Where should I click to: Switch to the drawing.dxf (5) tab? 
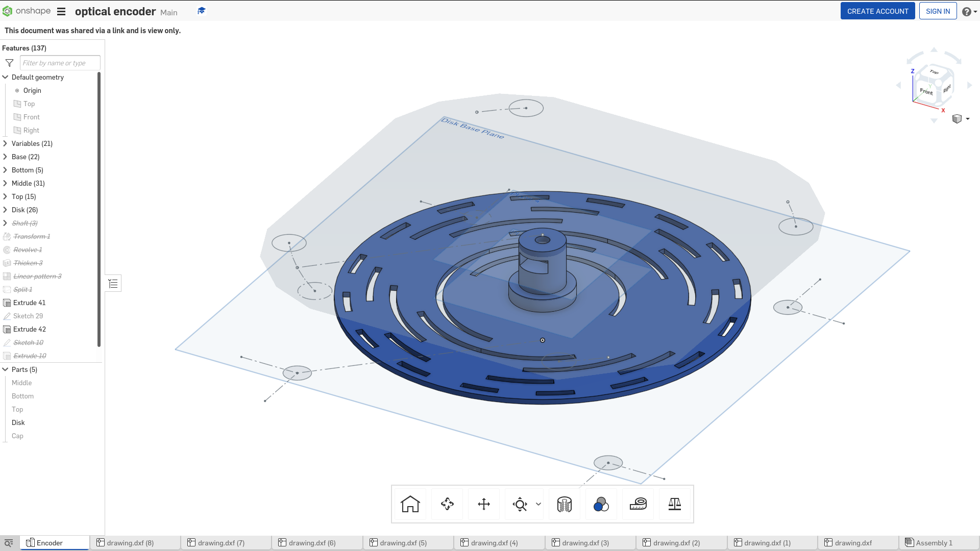pos(408,543)
